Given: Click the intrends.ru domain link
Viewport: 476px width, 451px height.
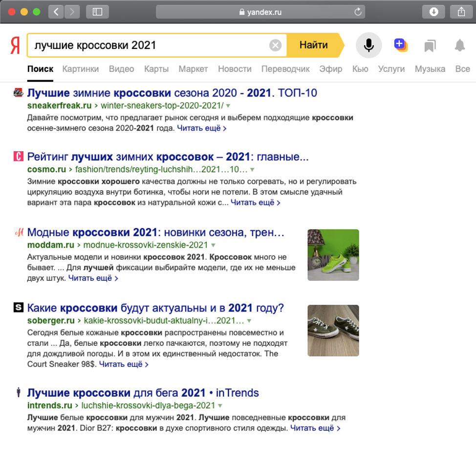Looking at the screenshot, I should click(49, 406).
